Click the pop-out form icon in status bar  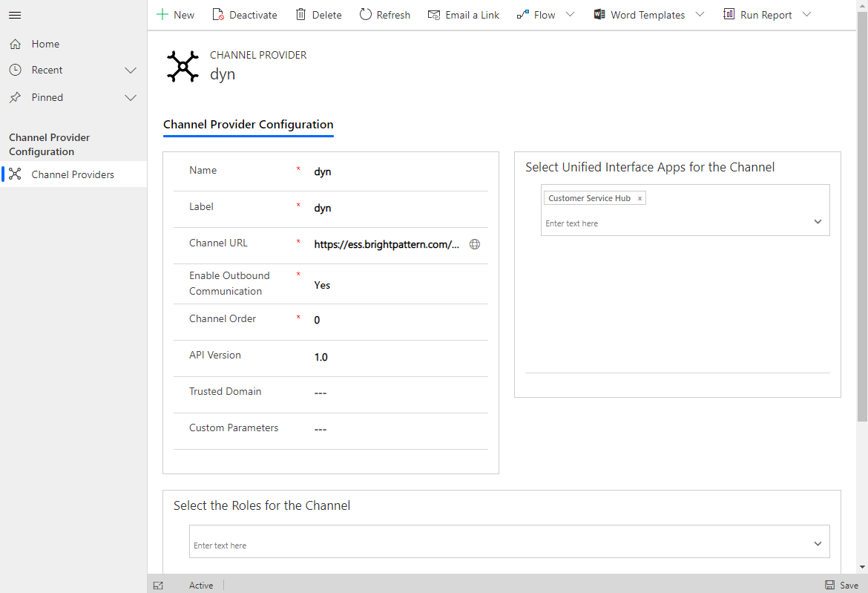click(158, 586)
